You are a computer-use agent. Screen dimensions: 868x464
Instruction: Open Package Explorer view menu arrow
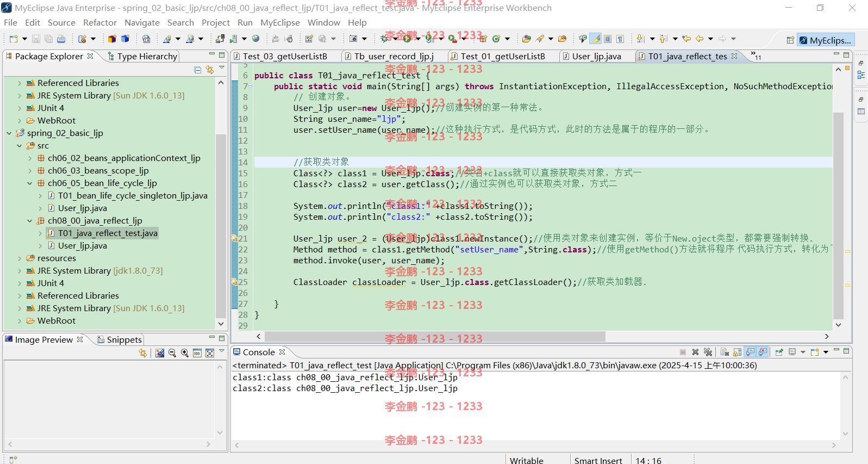222,69
